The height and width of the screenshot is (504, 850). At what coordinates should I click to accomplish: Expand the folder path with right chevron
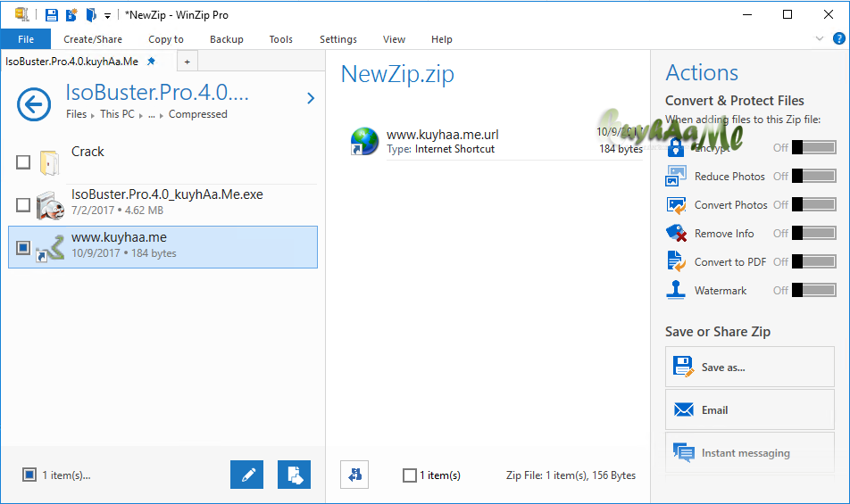(311, 98)
